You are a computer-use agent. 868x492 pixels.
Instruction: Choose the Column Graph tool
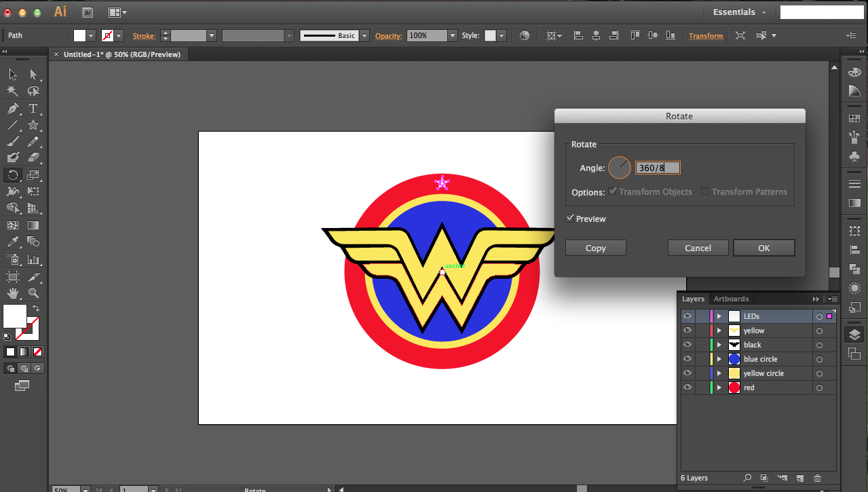33,259
